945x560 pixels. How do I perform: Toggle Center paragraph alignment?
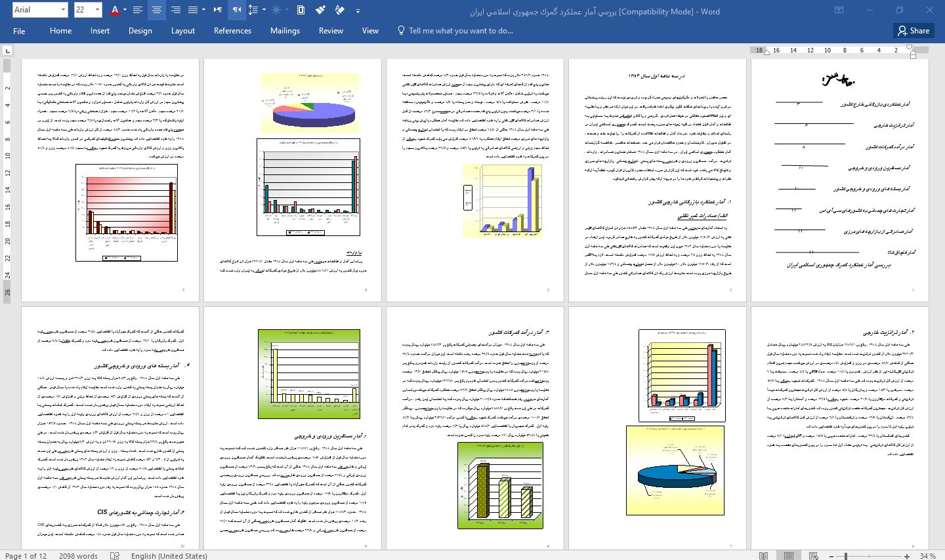(157, 10)
